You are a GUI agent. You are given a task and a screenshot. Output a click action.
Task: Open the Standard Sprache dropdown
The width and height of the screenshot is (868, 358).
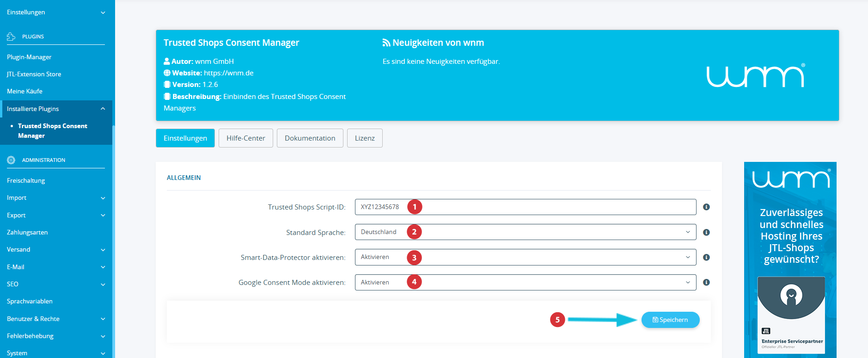[x=526, y=232]
